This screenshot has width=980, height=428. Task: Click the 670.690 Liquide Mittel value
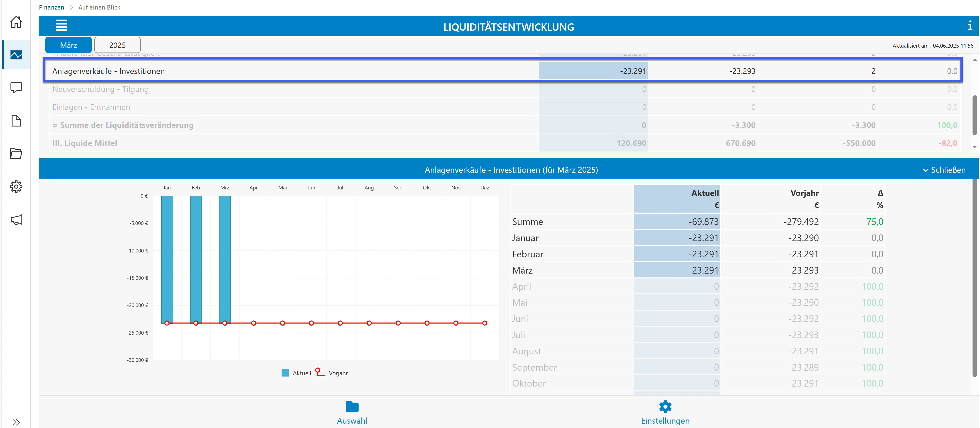point(740,143)
